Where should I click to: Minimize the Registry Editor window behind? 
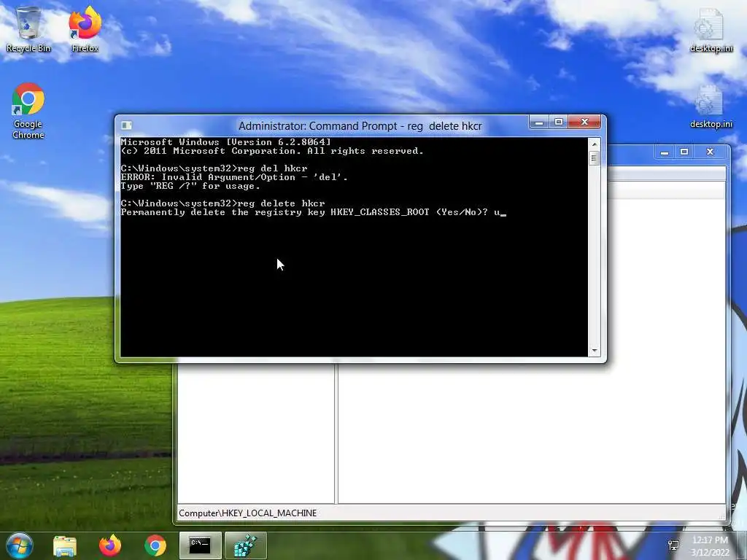[x=665, y=152]
